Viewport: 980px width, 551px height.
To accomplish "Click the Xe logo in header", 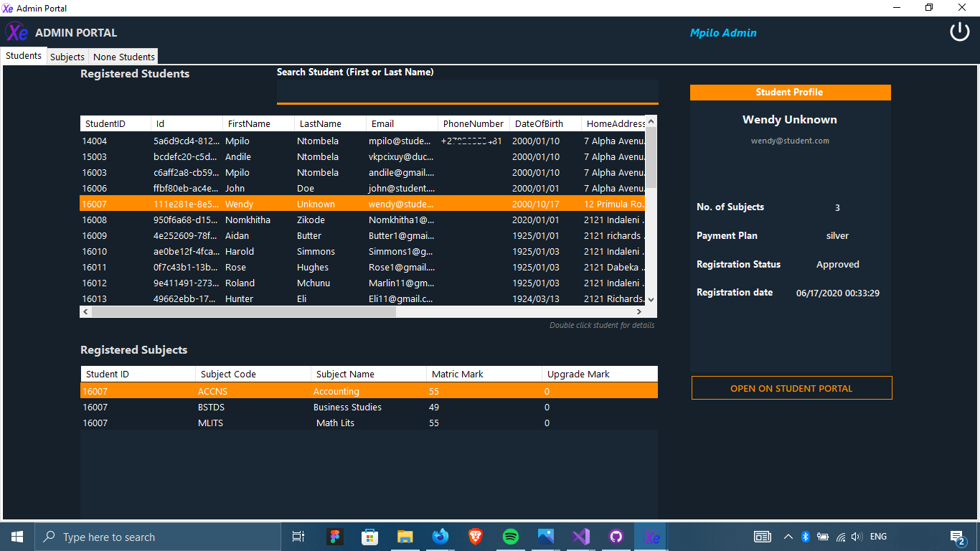I will point(17,32).
